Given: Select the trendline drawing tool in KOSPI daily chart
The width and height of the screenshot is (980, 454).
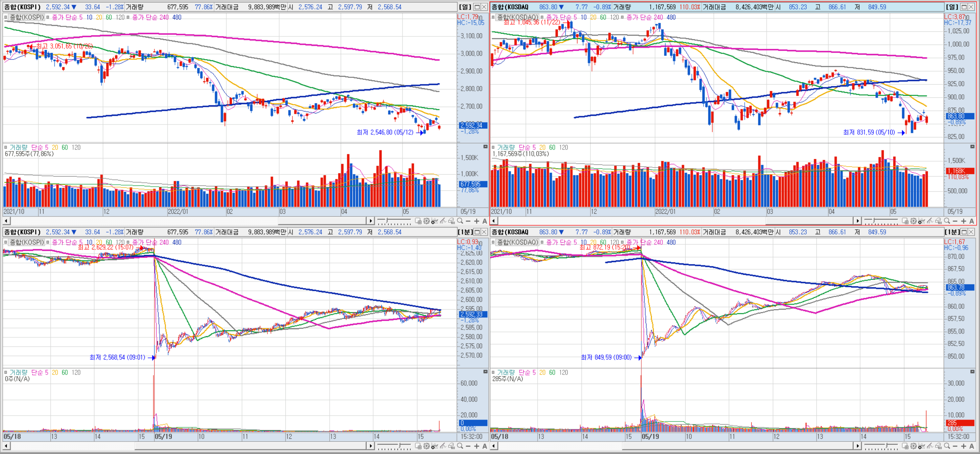Looking at the screenshot, I should click(x=443, y=221).
